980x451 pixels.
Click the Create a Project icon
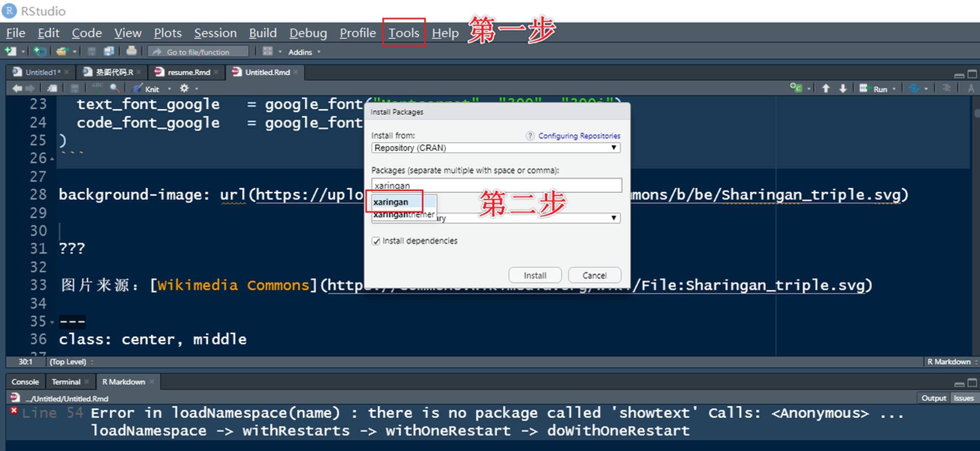(40, 51)
